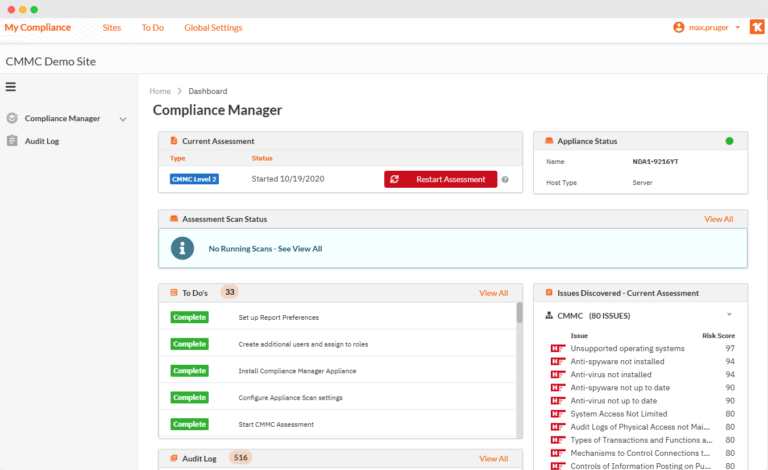Click the Audit Log count badge 516
The image size is (768, 470).
(x=240, y=458)
